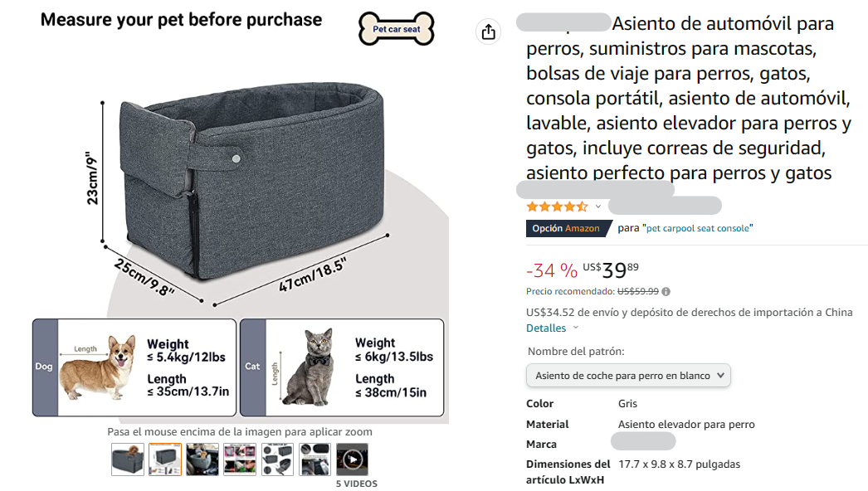Click the Opción Amazon badge
The image size is (868, 491).
pyautogui.click(x=568, y=228)
